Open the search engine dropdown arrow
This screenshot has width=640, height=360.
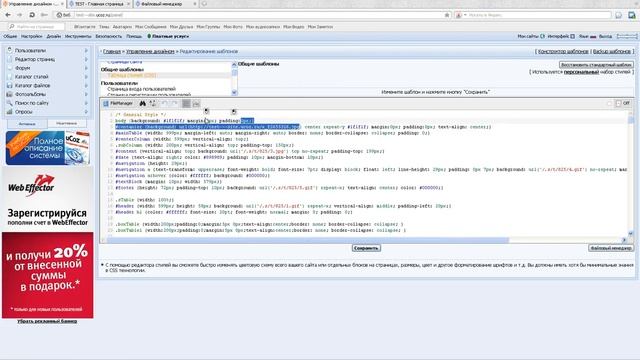[465, 15]
